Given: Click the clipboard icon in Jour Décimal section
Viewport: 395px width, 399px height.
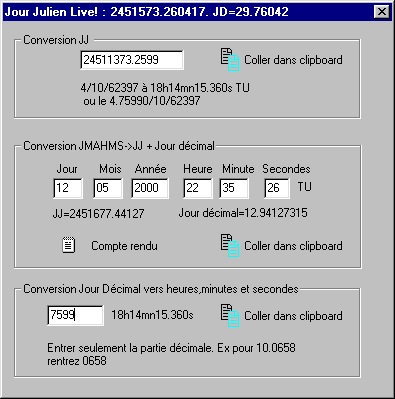Looking at the screenshot, I should pyautogui.click(x=230, y=316).
